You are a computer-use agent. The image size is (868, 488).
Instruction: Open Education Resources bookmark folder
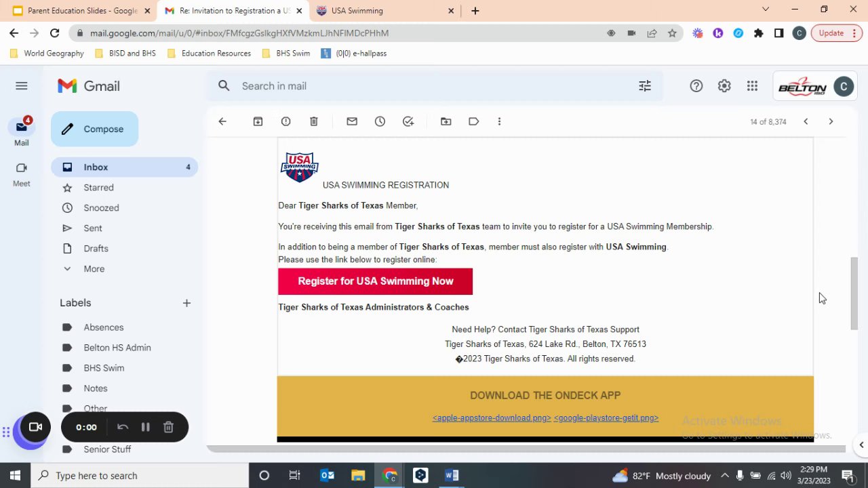pos(209,53)
